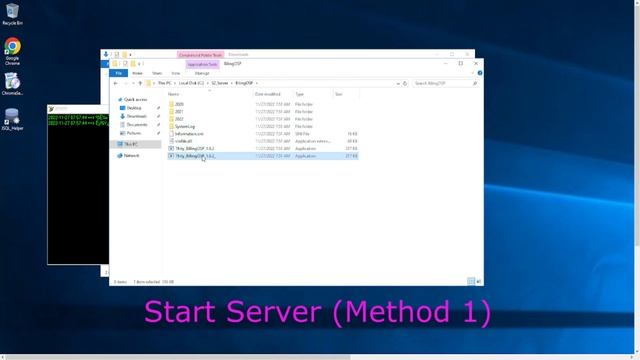Launch the Google Chrome desktop shortcut
The image size is (640, 360).
point(12,51)
